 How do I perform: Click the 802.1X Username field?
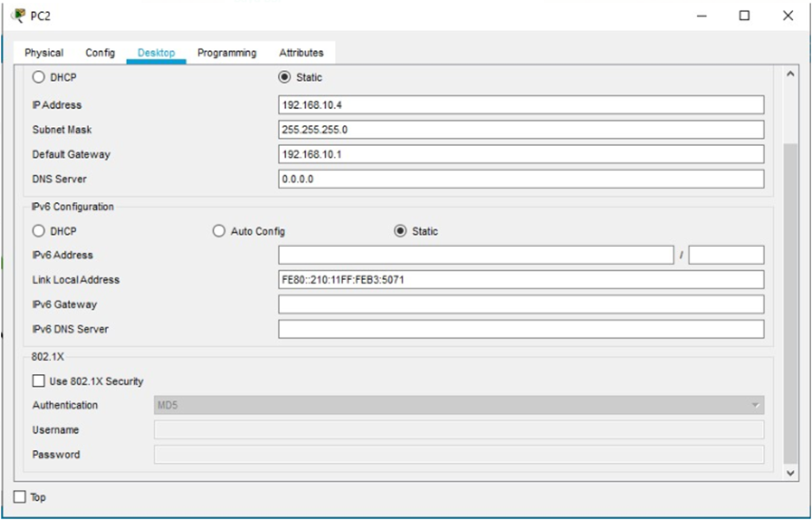pos(459,430)
